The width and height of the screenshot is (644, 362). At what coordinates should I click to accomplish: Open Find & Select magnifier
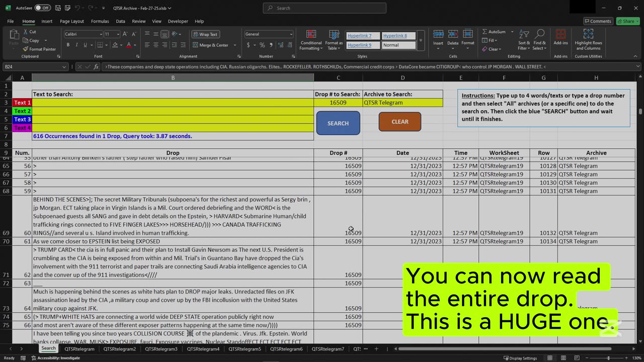coord(539,40)
